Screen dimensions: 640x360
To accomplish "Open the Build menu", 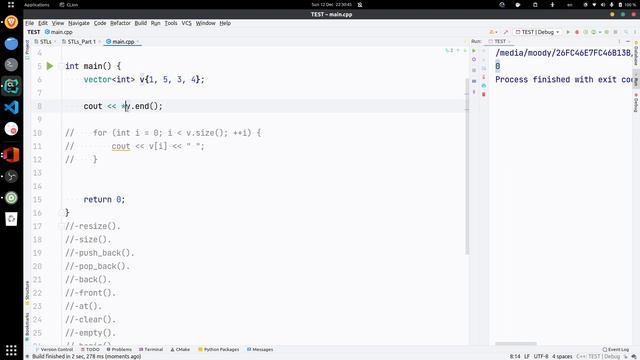I will coord(141,23).
